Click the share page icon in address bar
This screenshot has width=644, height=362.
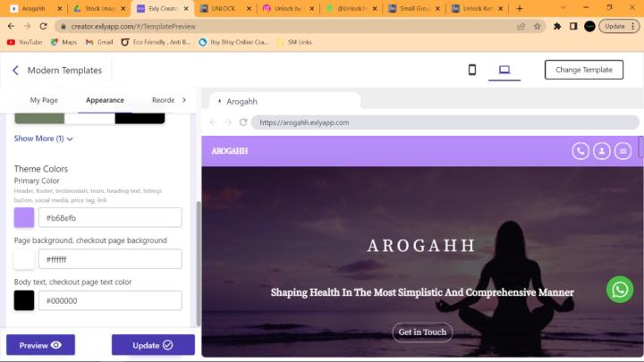521,26
